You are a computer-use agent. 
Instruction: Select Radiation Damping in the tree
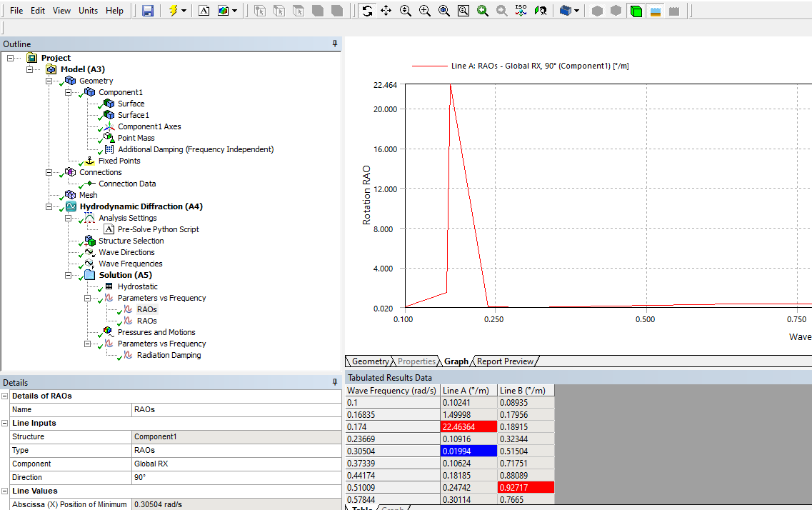point(169,355)
